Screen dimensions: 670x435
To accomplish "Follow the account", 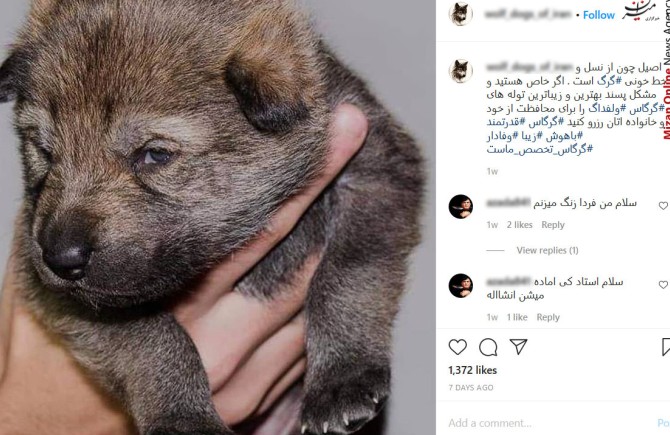I will pos(599,15).
